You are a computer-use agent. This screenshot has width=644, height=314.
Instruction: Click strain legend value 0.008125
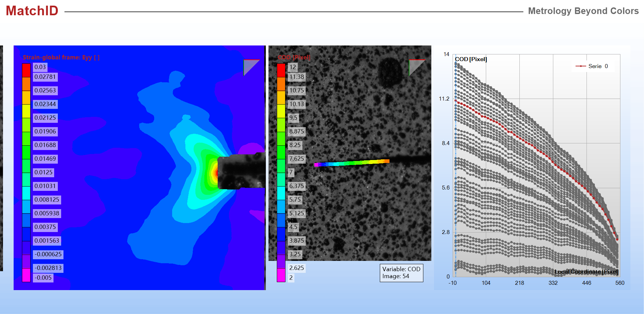[47, 199]
